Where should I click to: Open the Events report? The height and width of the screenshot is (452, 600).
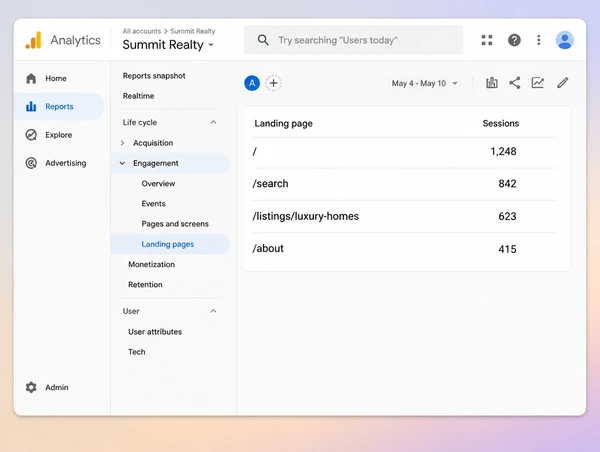coord(153,204)
